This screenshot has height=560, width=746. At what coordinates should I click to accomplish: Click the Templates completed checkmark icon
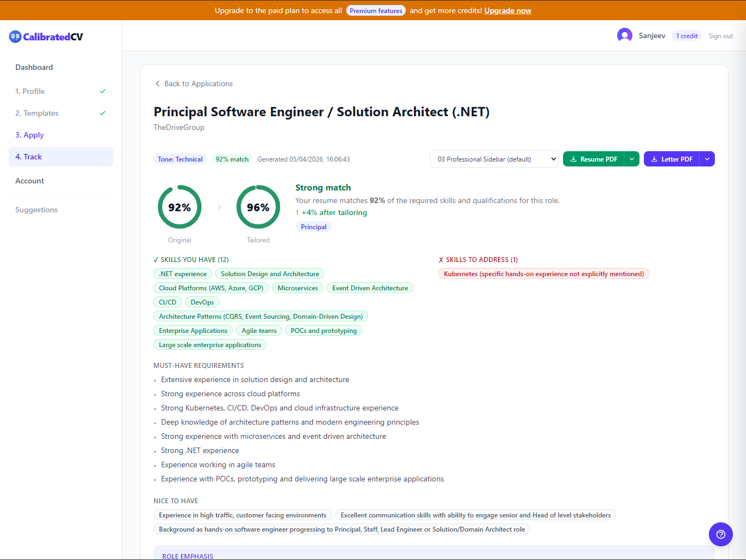(103, 113)
